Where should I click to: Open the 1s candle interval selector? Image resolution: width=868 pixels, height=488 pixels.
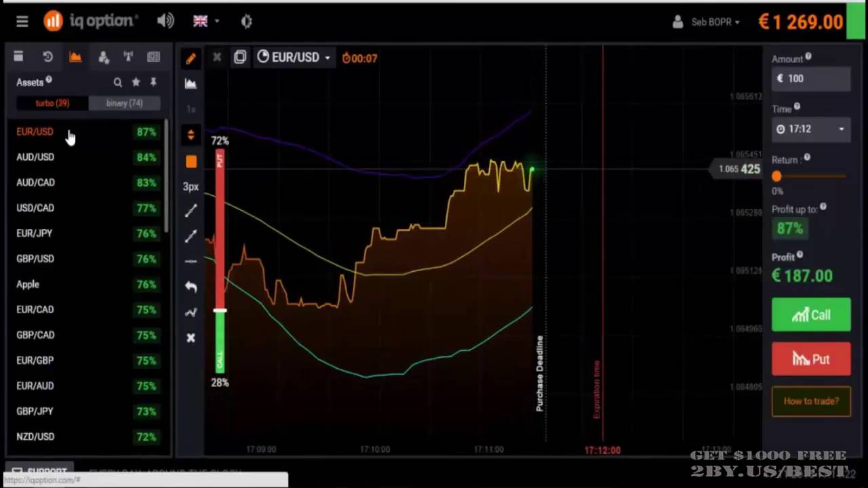click(191, 109)
